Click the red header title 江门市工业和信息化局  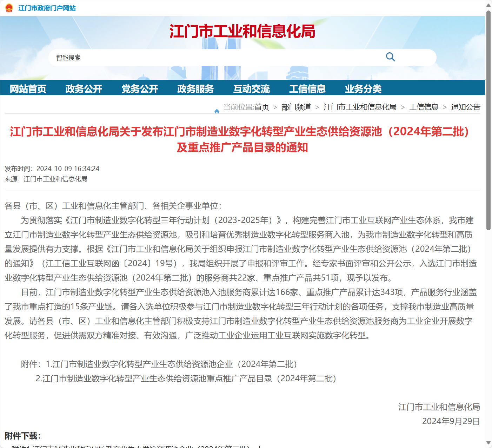242,31
